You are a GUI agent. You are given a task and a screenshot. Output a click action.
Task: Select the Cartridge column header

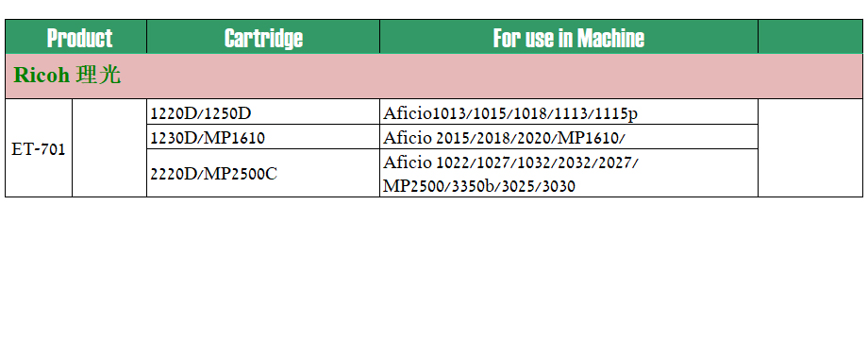tap(263, 37)
